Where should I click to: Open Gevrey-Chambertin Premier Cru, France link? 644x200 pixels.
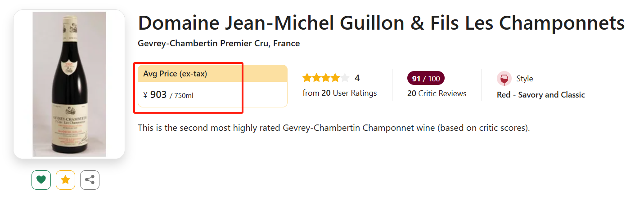[219, 44]
